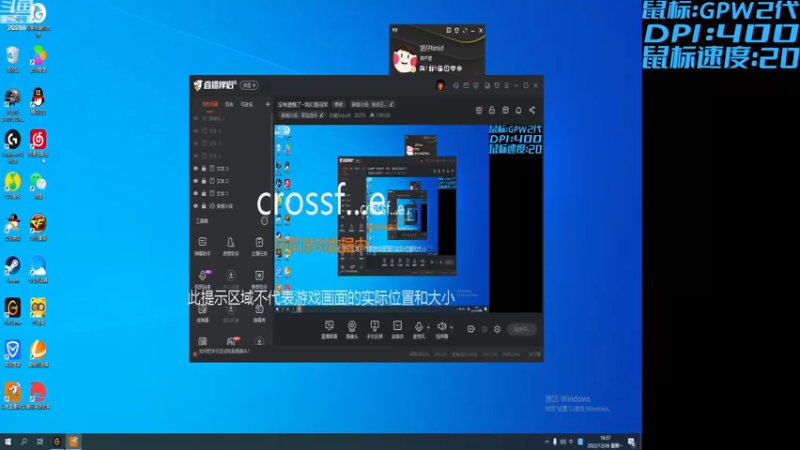The width and height of the screenshot is (800, 450).
Task: Switch to the second scene tab
Action: [229, 104]
